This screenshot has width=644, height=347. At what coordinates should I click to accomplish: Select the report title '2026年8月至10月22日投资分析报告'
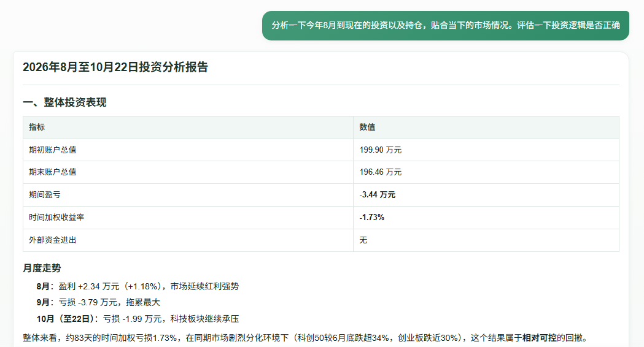tap(115, 67)
